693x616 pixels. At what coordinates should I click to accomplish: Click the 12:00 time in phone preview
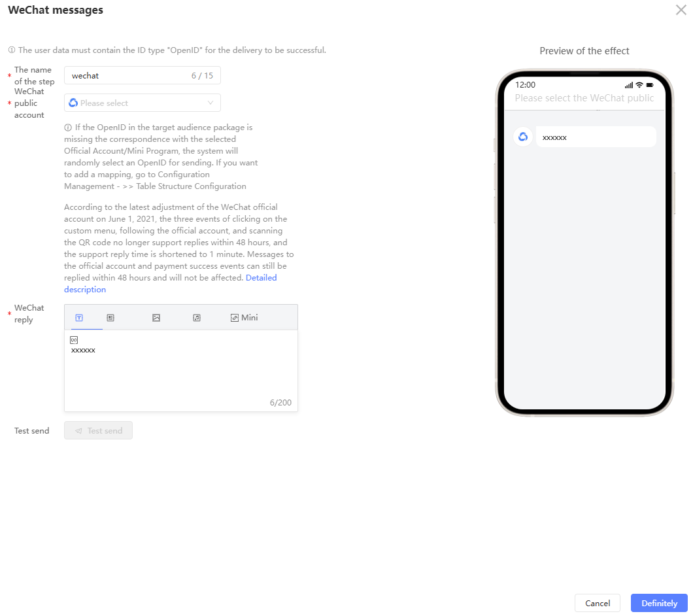525,84
